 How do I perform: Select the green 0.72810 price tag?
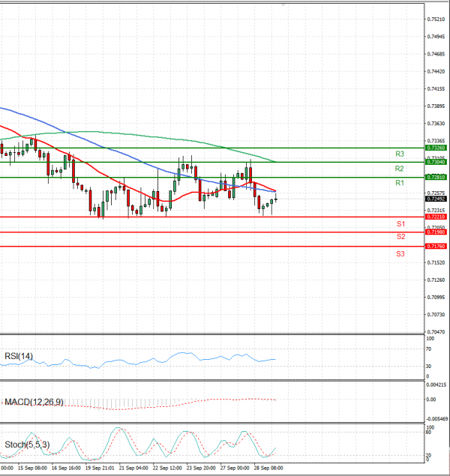[436, 177]
